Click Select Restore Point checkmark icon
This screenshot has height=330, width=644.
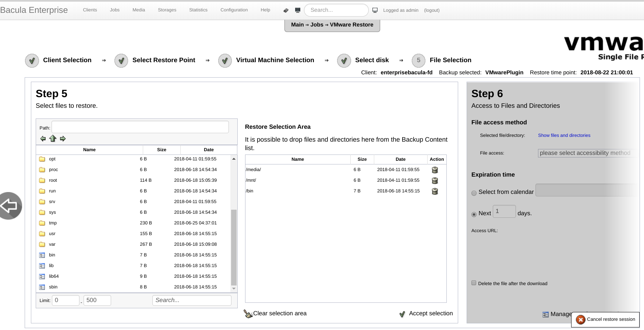pyautogui.click(x=121, y=60)
